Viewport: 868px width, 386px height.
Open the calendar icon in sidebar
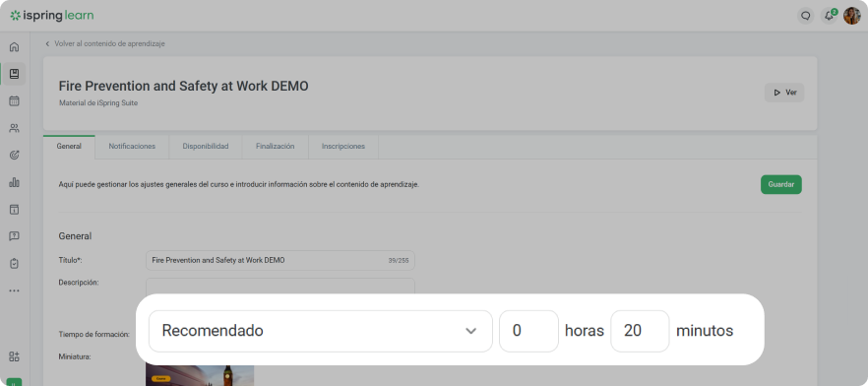pos(15,100)
